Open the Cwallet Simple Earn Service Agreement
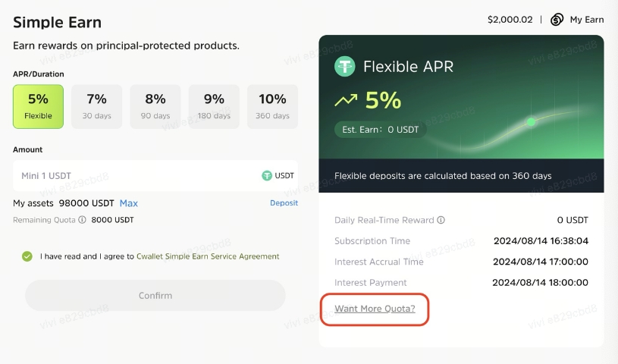This screenshot has height=364, width=618. pyautogui.click(x=208, y=256)
